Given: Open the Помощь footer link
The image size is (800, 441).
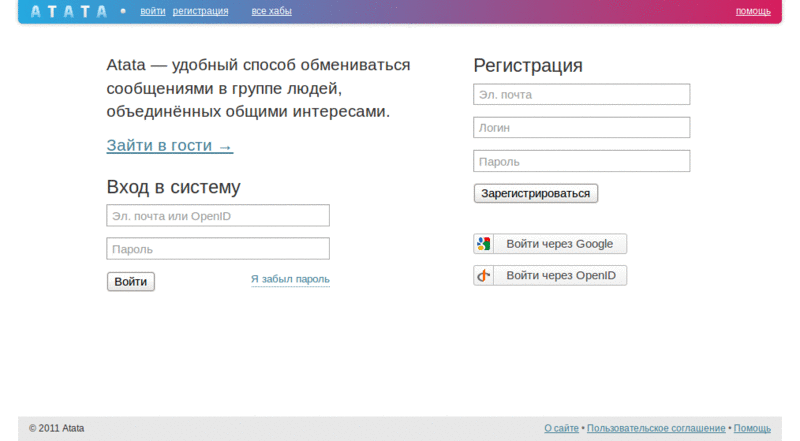Looking at the screenshot, I should [x=752, y=428].
